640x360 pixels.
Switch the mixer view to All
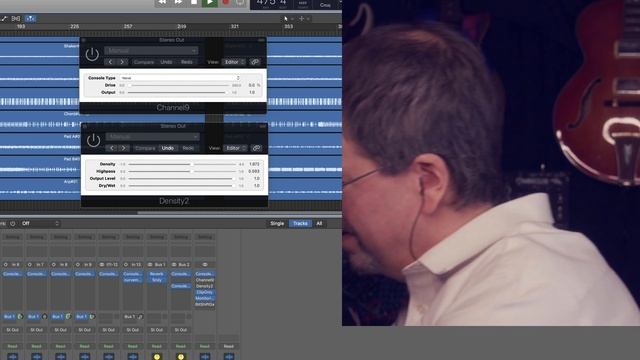(x=319, y=224)
